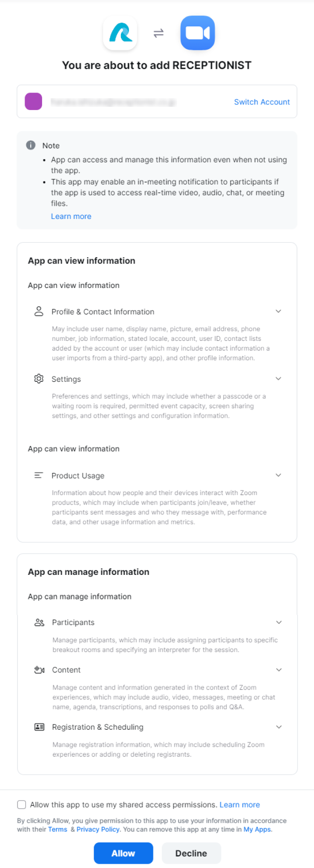Click the RECEPTIONIST app logo icon
The height and width of the screenshot is (868, 314).
pyautogui.click(x=120, y=33)
